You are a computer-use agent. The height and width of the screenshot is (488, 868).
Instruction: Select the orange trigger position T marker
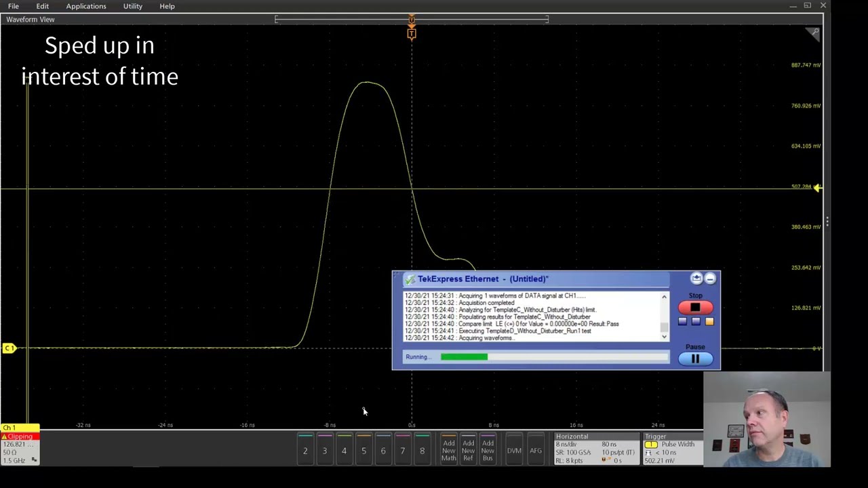click(x=412, y=33)
